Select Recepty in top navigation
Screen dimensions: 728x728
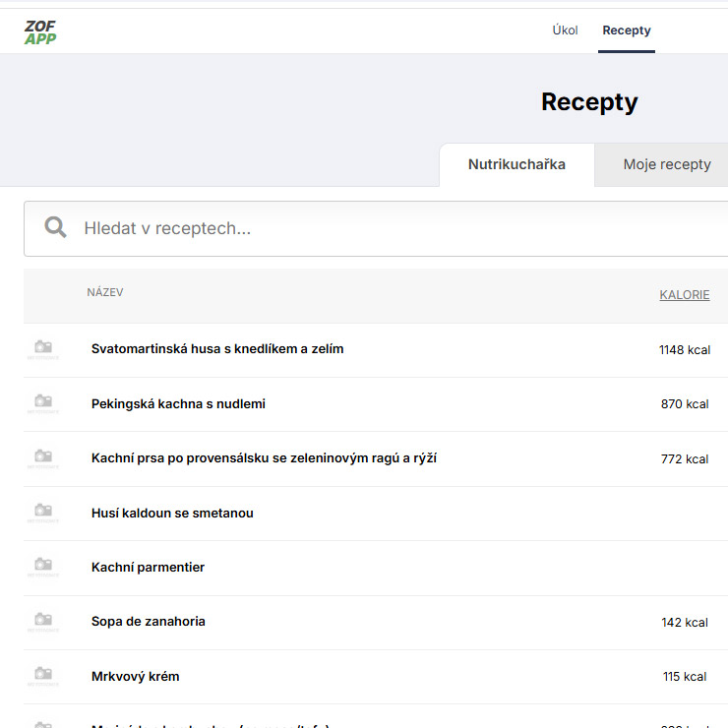pyautogui.click(x=627, y=30)
